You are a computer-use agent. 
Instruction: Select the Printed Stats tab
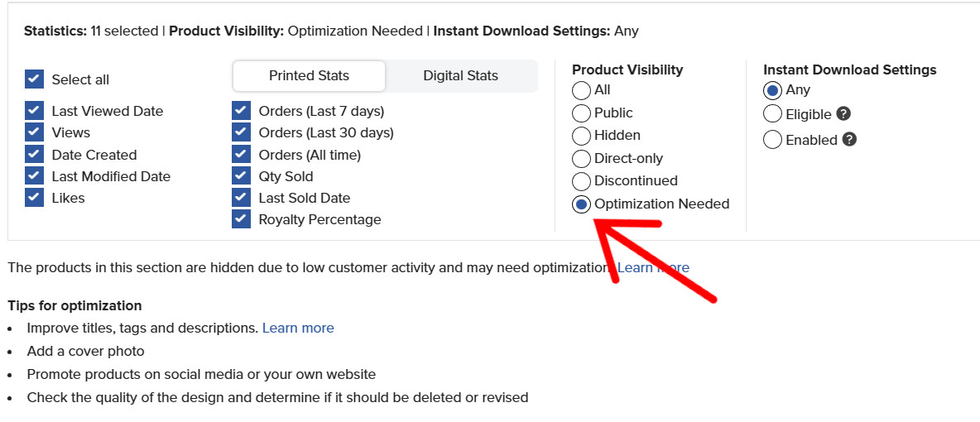pos(309,76)
